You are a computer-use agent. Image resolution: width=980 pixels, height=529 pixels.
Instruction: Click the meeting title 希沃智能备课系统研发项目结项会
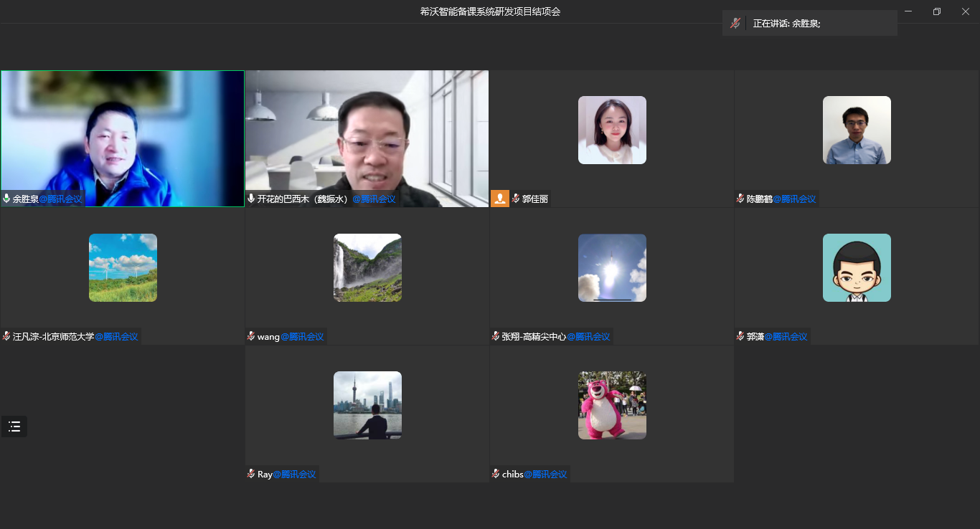pos(490,11)
